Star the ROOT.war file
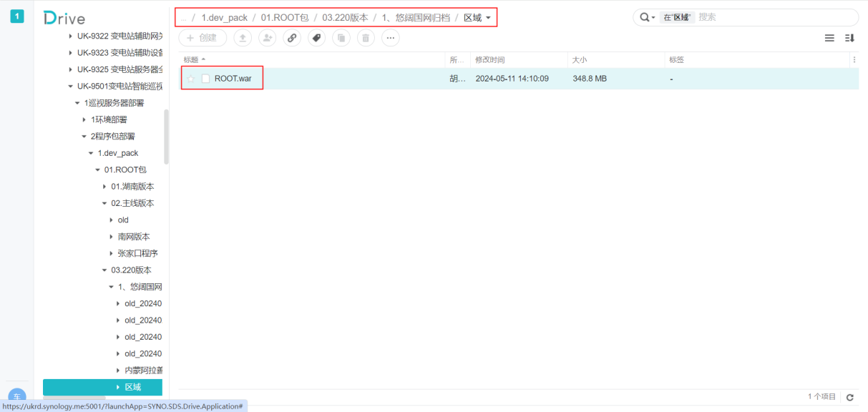 tap(191, 79)
